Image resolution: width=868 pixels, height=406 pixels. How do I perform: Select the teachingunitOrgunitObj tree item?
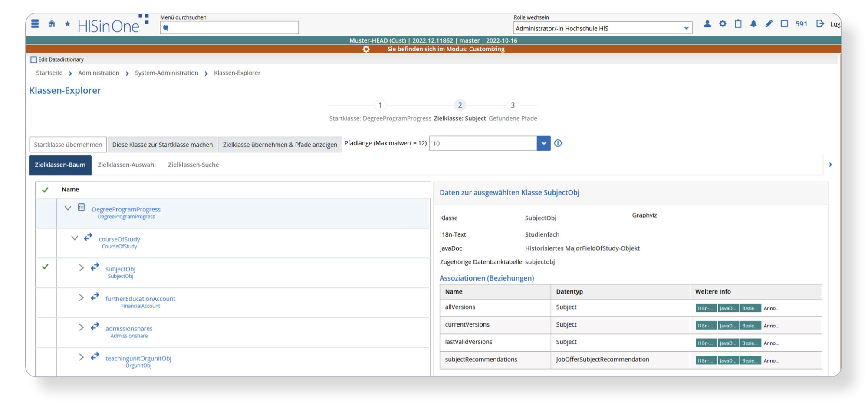[138, 359]
